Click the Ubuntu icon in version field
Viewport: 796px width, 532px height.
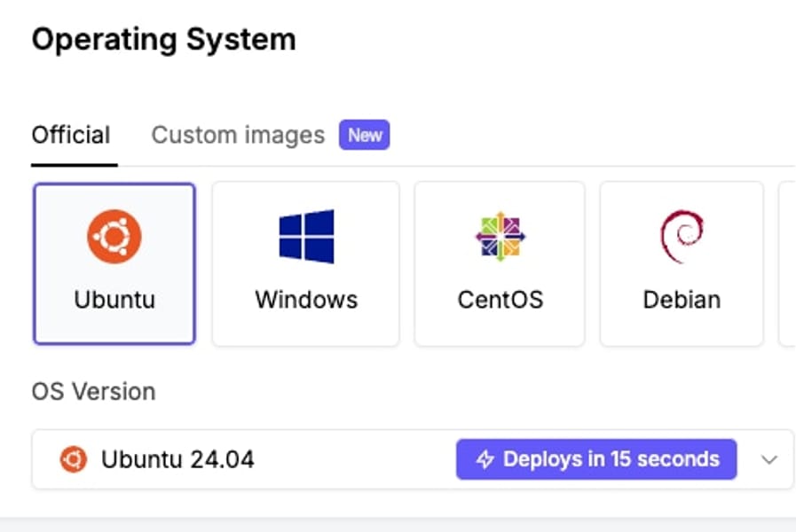[x=74, y=459]
